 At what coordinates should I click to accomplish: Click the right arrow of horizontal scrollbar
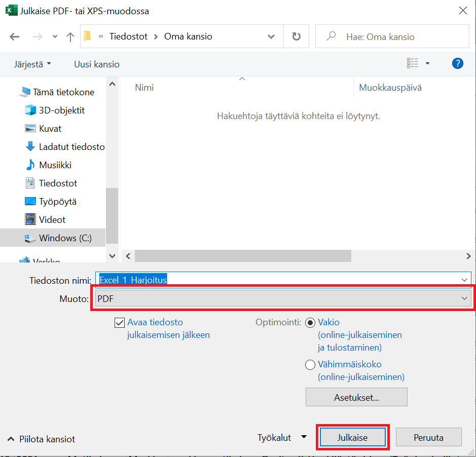point(468,256)
